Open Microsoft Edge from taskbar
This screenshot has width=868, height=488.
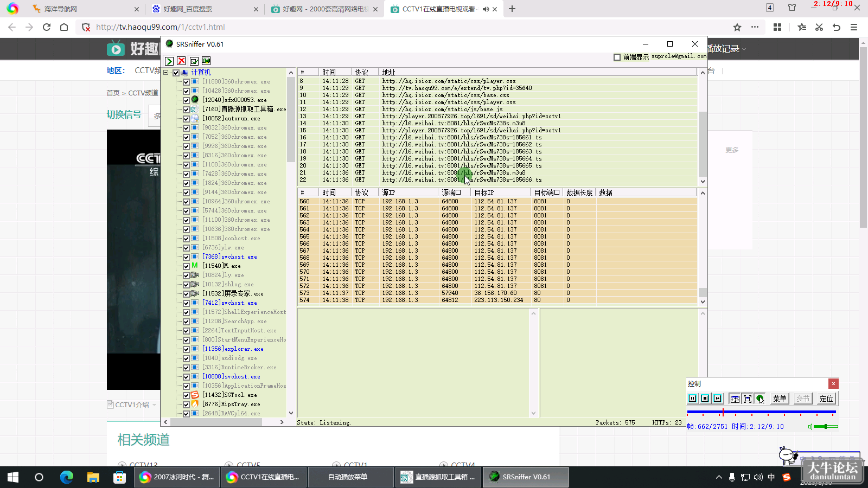click(x=66, y=477)
